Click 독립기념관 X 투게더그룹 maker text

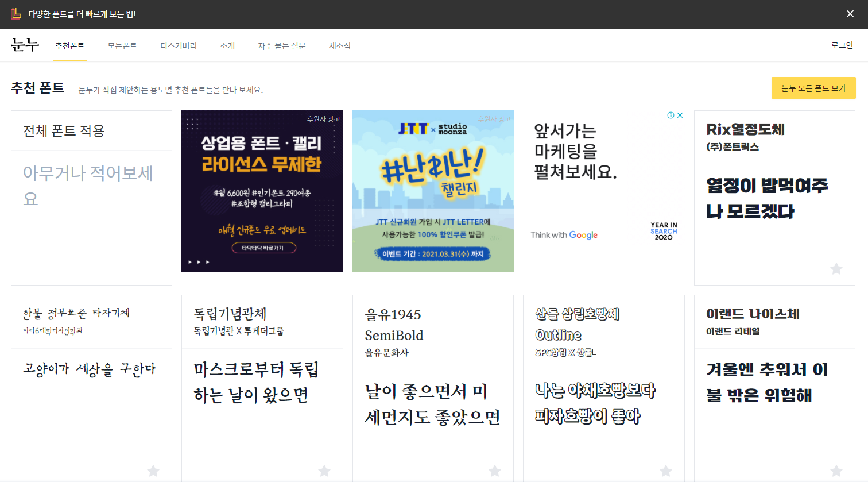239,331
